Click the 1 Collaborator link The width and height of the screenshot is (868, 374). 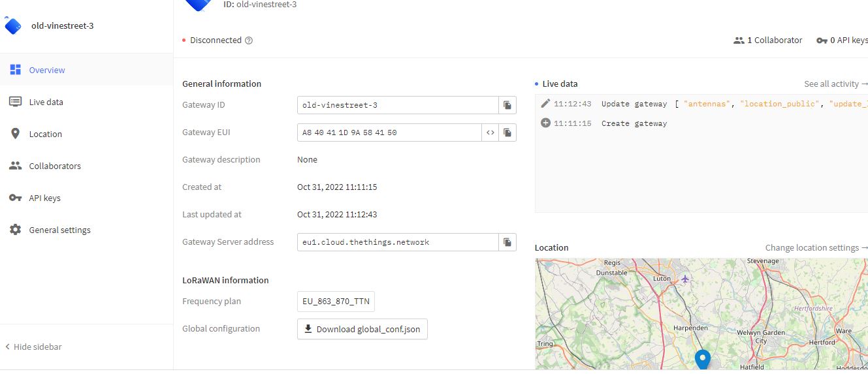pos(768,40)
